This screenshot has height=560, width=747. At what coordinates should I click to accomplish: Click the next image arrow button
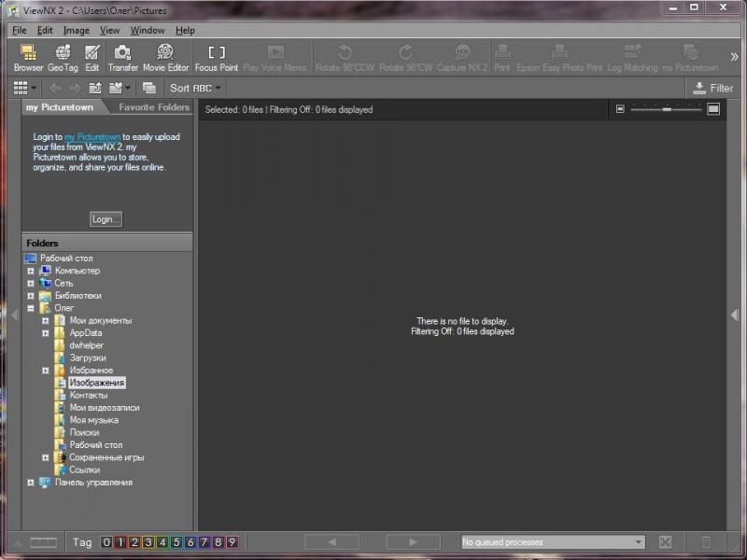coord(413,542)
